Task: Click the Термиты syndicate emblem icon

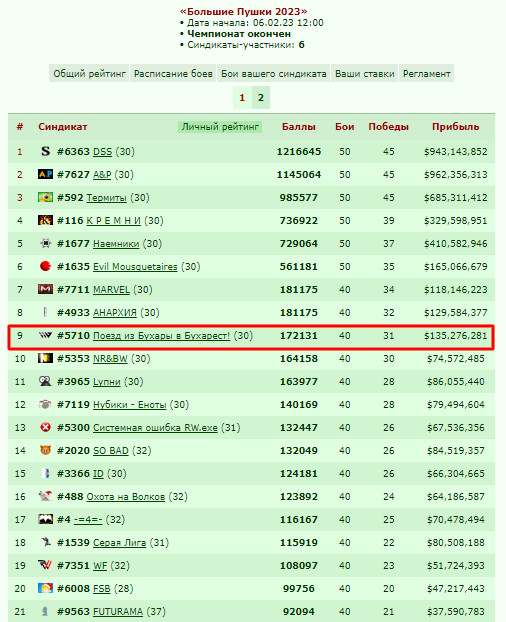Action: [x=46, y=197]
